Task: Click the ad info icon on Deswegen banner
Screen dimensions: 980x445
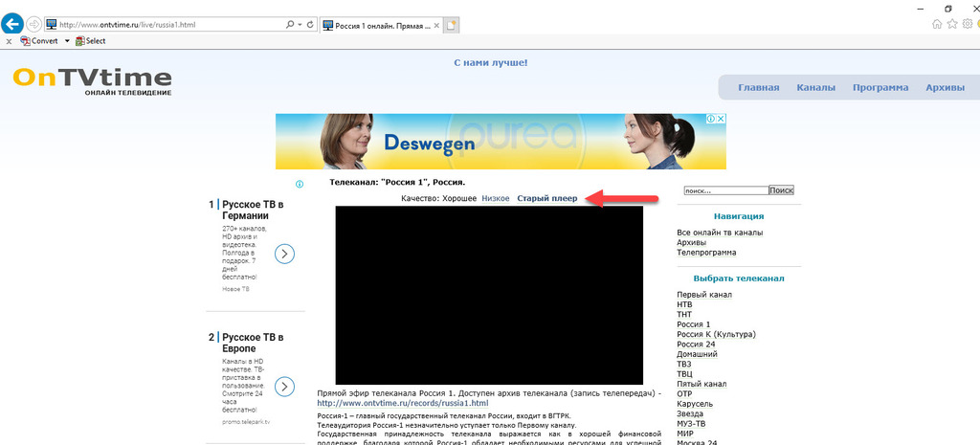Action: [x=709, y=120]
